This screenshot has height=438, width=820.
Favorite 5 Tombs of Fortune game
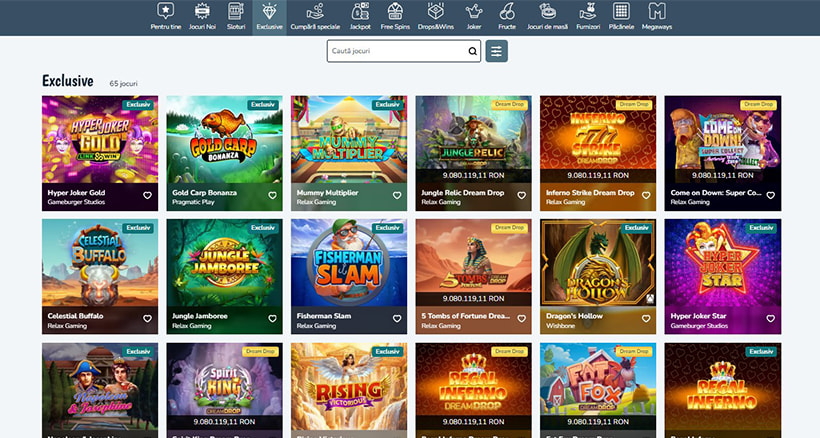tap(521, 319)
